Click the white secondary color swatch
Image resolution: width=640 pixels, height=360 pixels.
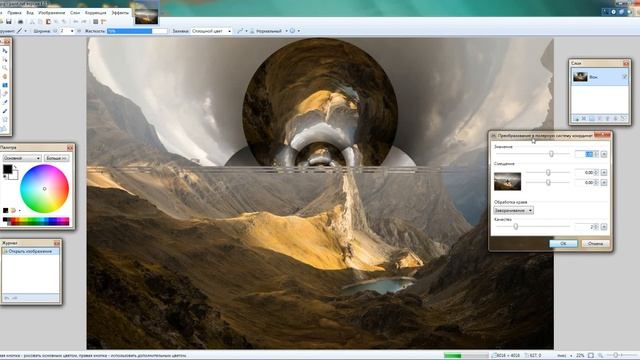click(14, 176)
